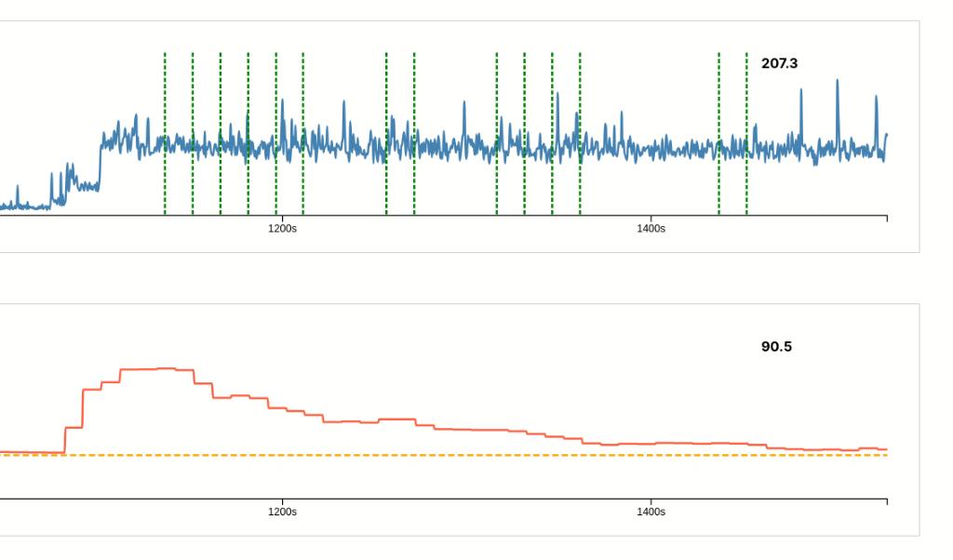Click the right endpoint of the blue line

[886, 135]
